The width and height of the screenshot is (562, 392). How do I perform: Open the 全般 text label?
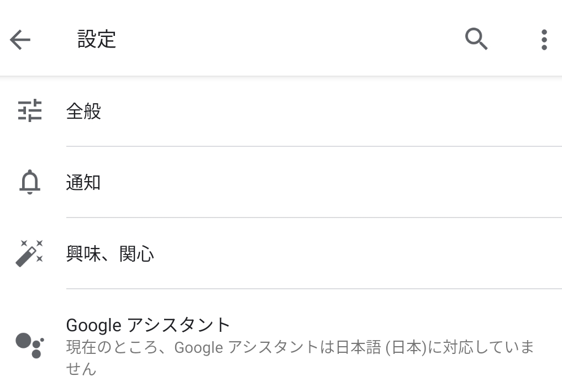tap(83, 112)
